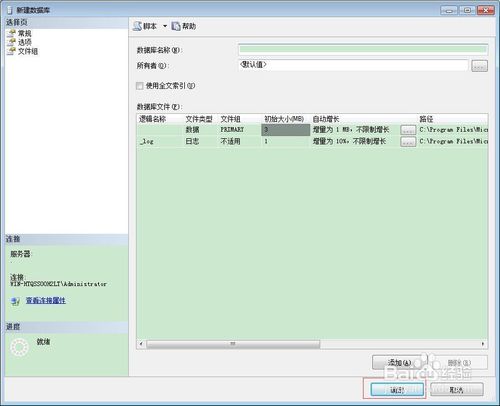This screenshot has height=406, width=500.
Task: Click the 取消 cancel button
Action: pos(456,389)
